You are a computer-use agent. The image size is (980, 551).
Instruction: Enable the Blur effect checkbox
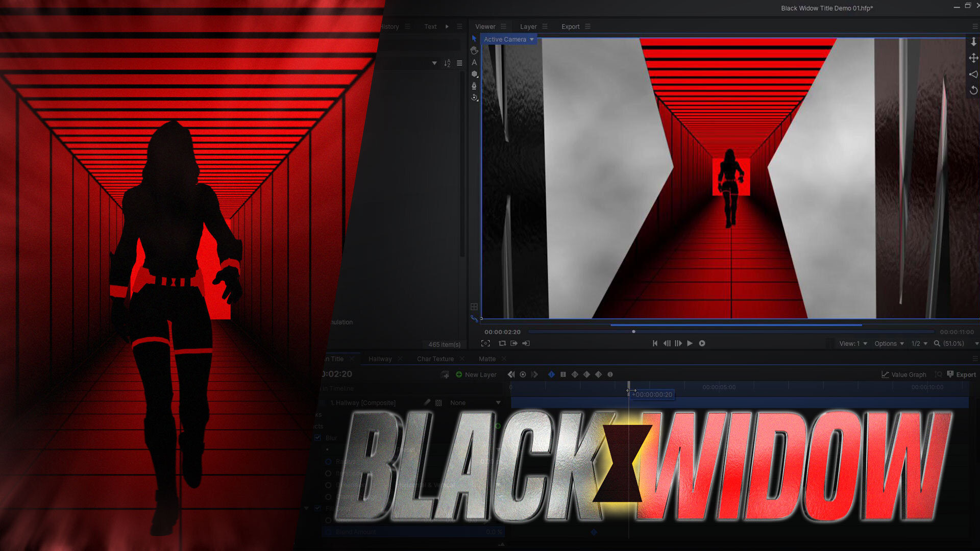[317, 438]
